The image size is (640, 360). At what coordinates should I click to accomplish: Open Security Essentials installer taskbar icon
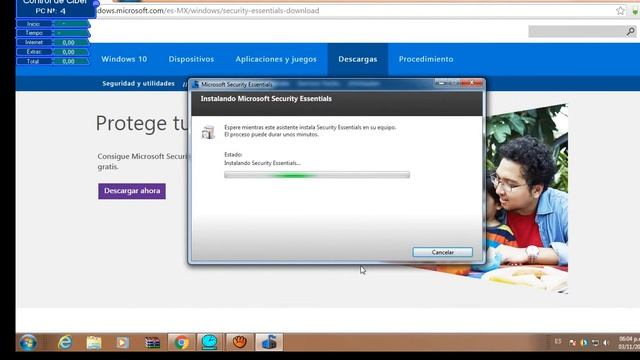point(269,342)
